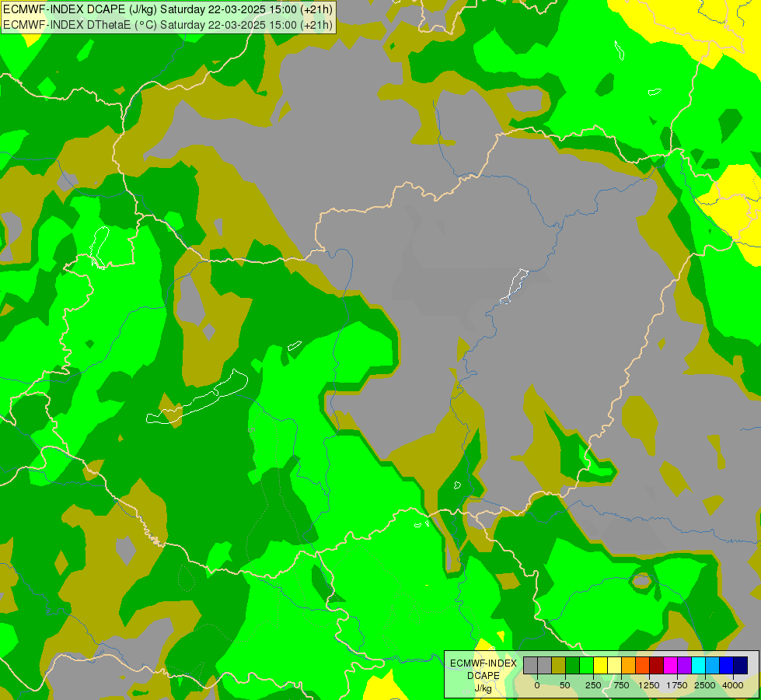Click the orange legend color swatch
Viewport: 761px width, 700px height.
629,665
